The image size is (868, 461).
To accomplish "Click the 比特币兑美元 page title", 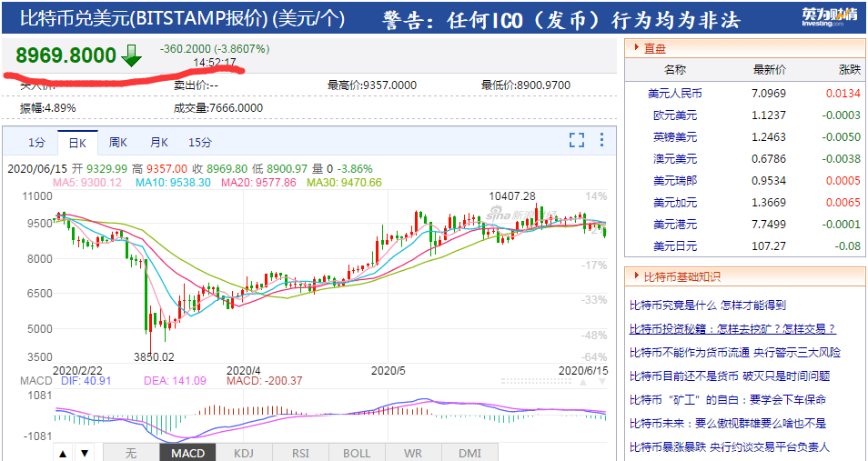I will pyautogui.click(x=182, y=18).
